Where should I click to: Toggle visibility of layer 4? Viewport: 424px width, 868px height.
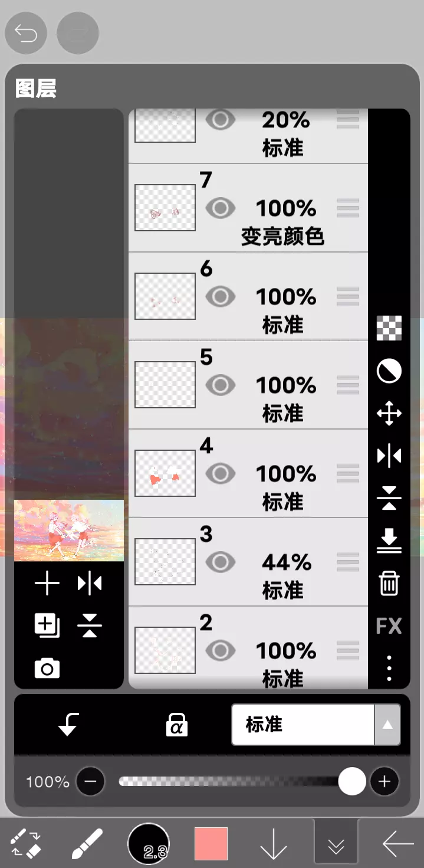(x=221, y=473)
